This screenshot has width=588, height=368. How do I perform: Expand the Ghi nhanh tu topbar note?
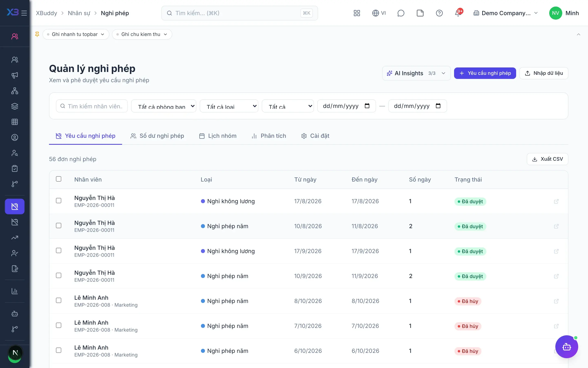coord(76,34)
